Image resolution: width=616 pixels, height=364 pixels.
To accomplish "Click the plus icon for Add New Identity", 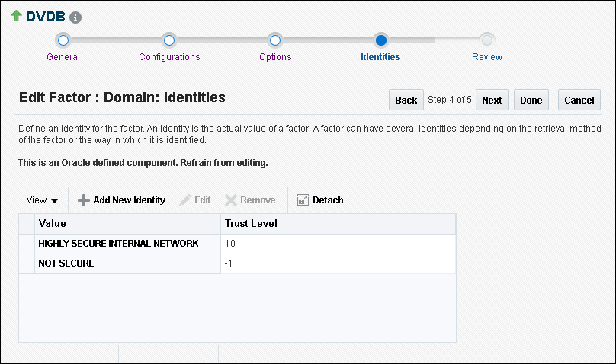I will [x=84, y=200].
